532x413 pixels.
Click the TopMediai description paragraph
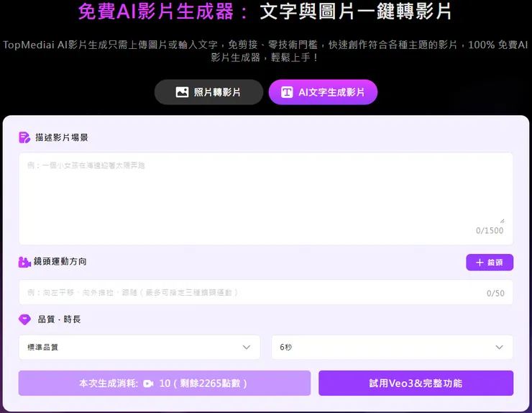[x=265, y=51]
